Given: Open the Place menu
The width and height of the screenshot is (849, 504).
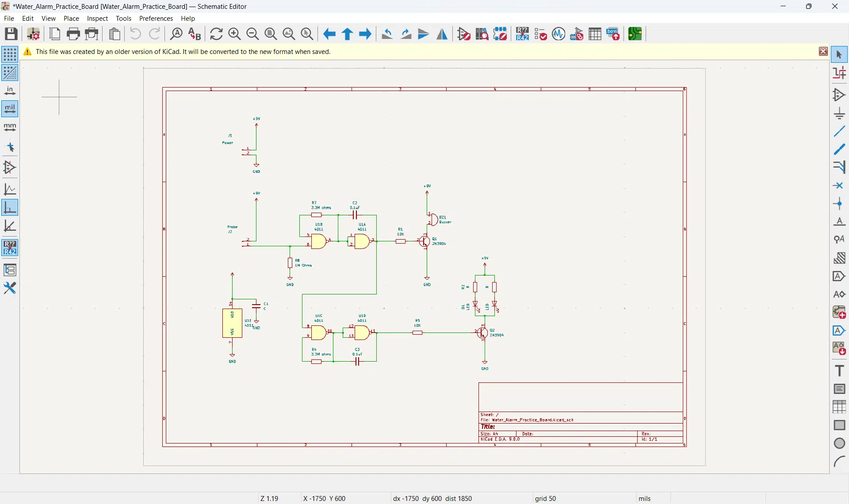Looking at the screenshot, I should pyautogui.click(x=71, y=19).
